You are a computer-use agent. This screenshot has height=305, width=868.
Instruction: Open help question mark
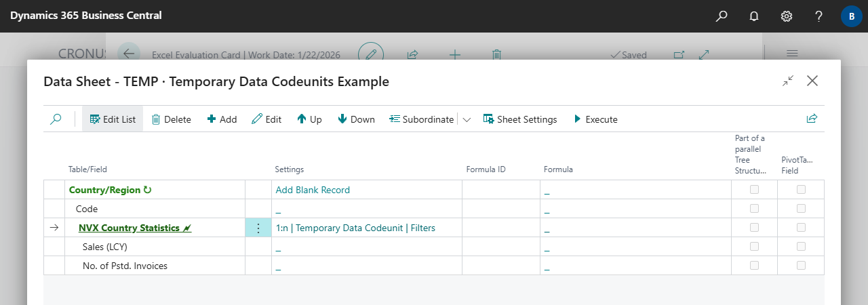tap(819, 16)
